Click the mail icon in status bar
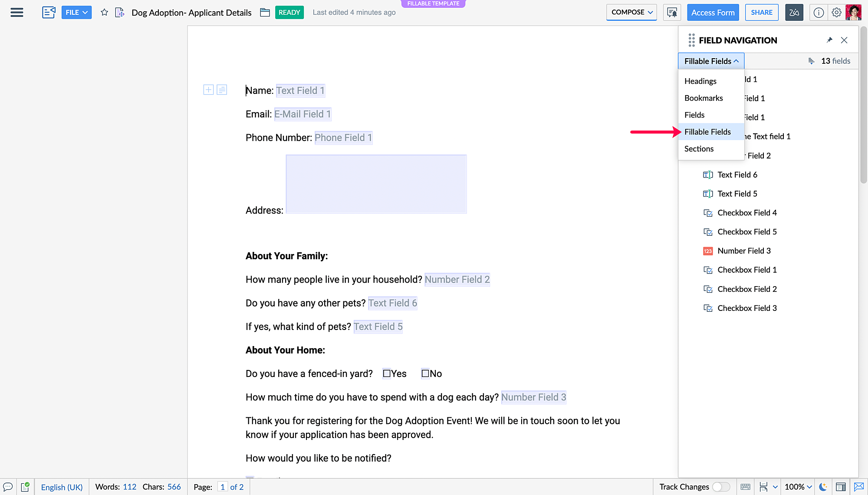Viewport: 868px width, 495px height. coord(859,487)
